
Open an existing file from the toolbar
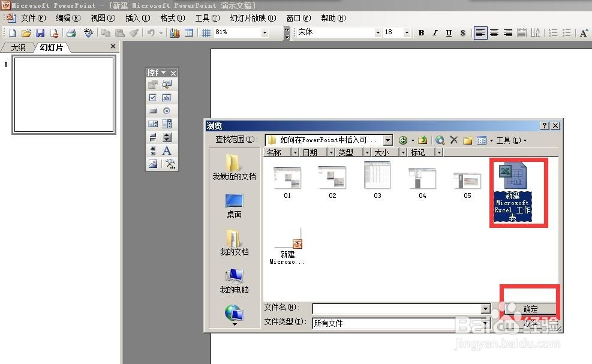point(26,33)
